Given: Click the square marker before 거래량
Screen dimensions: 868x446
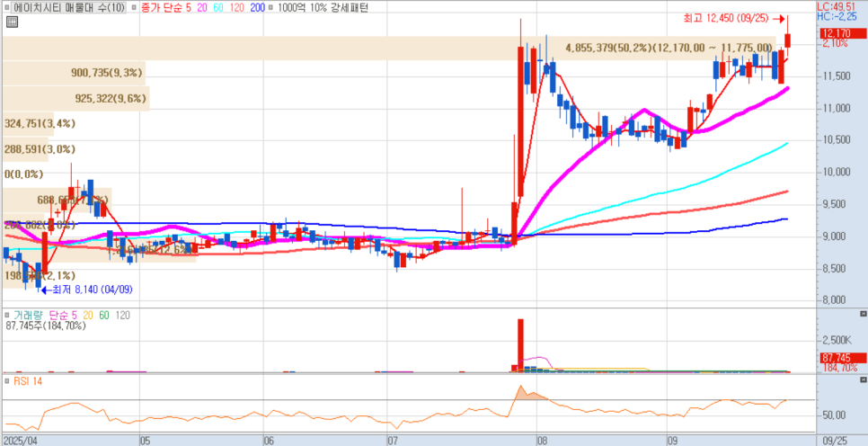Looking at the screenshot, I should tap(6, 315).
